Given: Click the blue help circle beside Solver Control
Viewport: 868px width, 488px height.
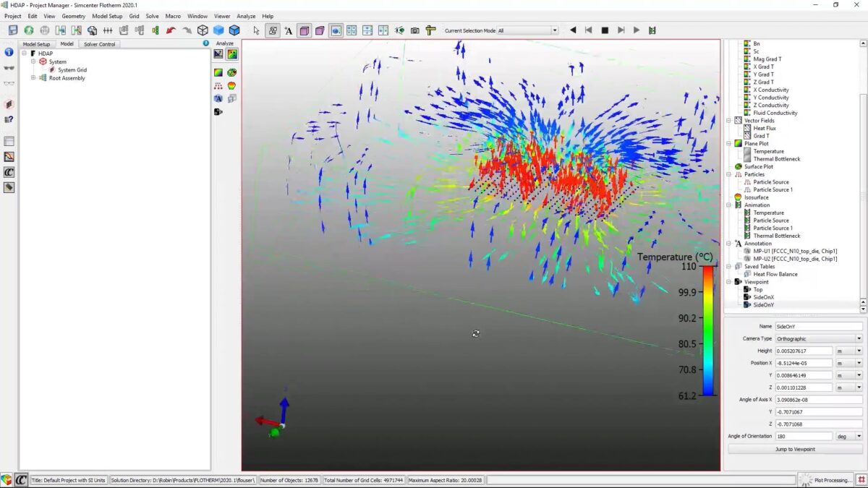Looking at the screenshot, I should tap(206, 43).
